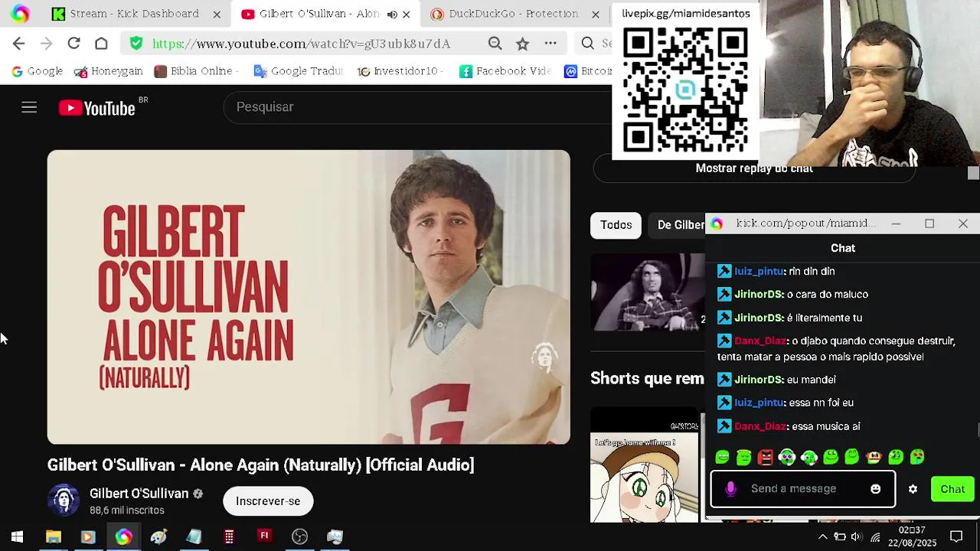Open the anime Shorts thumbnail
The width and height of the screenshot is (980, 551).
pos(645,466)
